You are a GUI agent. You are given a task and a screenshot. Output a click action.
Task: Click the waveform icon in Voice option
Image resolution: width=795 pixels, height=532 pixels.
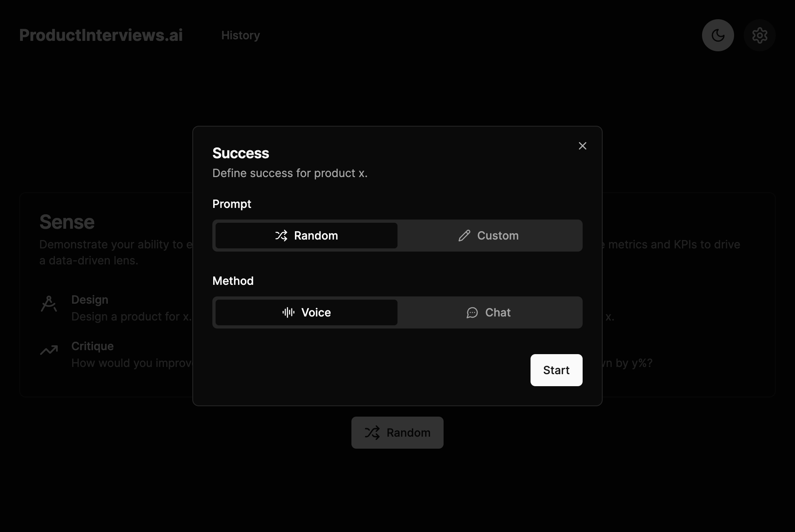click(289, 312)
